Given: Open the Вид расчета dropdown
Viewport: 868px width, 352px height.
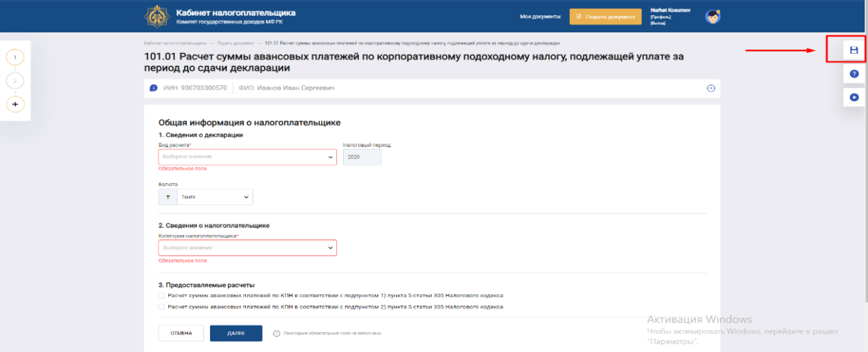Looking at the screenshot, I should click(247, 157).
